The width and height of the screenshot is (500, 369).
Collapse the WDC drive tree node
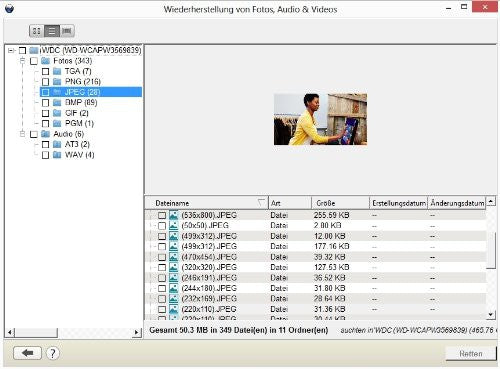[x=11, y=51]
